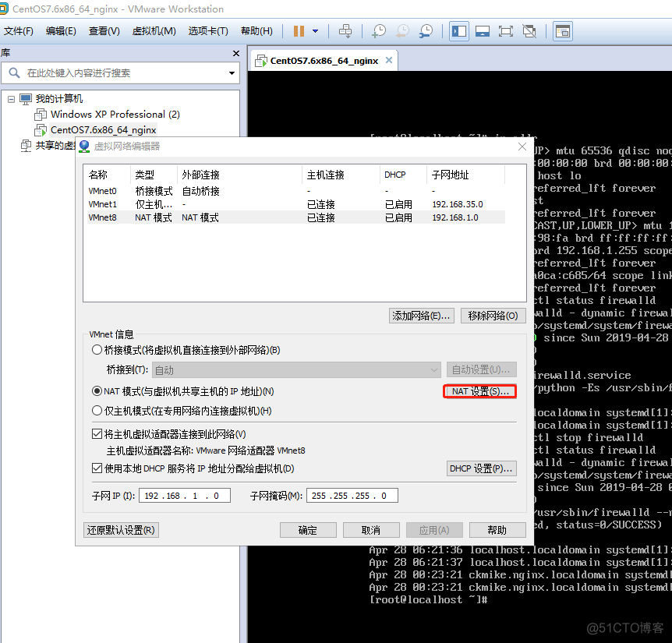Screen dimensions: 672x643
Task: Click the console view toolbar icon
Action: pyautogui.click(x=563, y=31)
